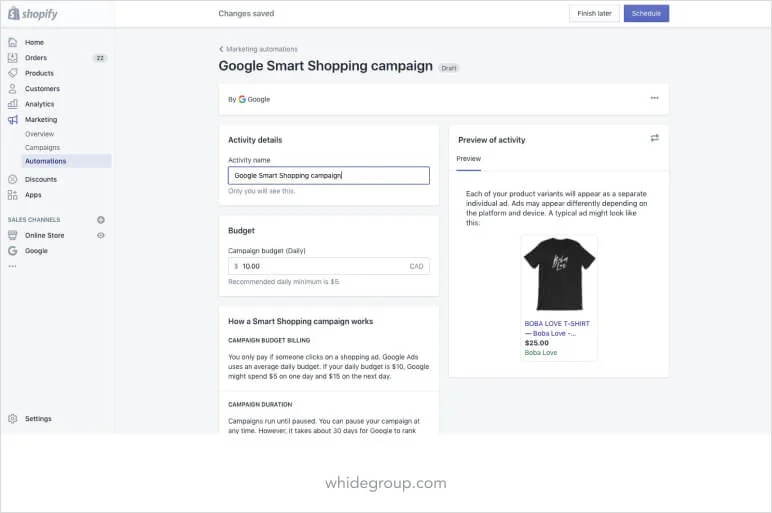Image resolution: width=772 pixels, height=513 pixels.
Task: Open the Analytics page
Action: pyautogui.click(x=39, y=104)
